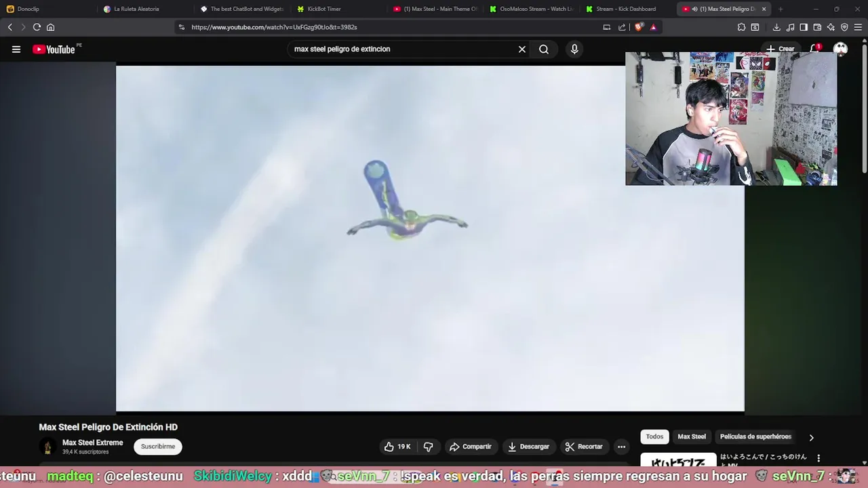Show more chips with right arrow
Viewport: 868px width, 488px height.
pyautogui.click(x=811, y=437)
